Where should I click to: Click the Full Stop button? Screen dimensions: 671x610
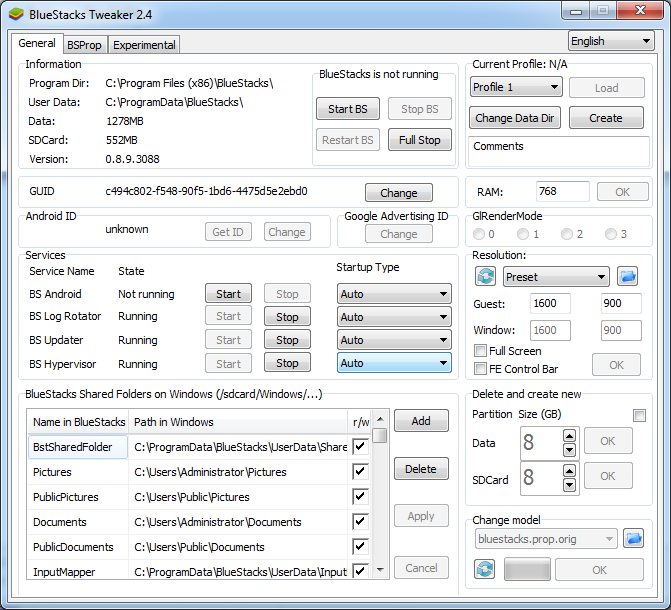[420, 140]
